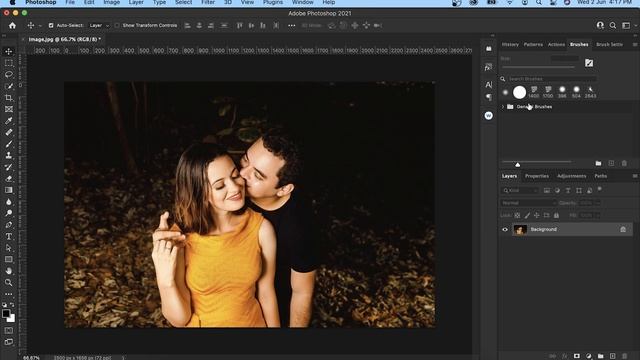This screenshot has width=640, height=360.
Task: Click align left edges button
Action: 187,25
